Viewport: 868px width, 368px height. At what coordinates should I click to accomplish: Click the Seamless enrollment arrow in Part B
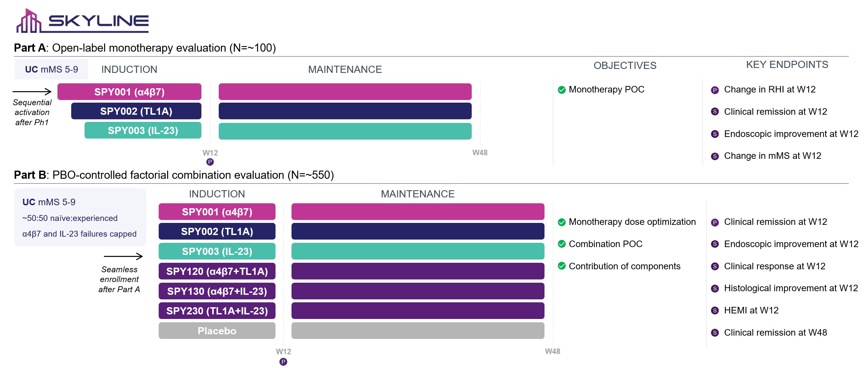[123, 256]
